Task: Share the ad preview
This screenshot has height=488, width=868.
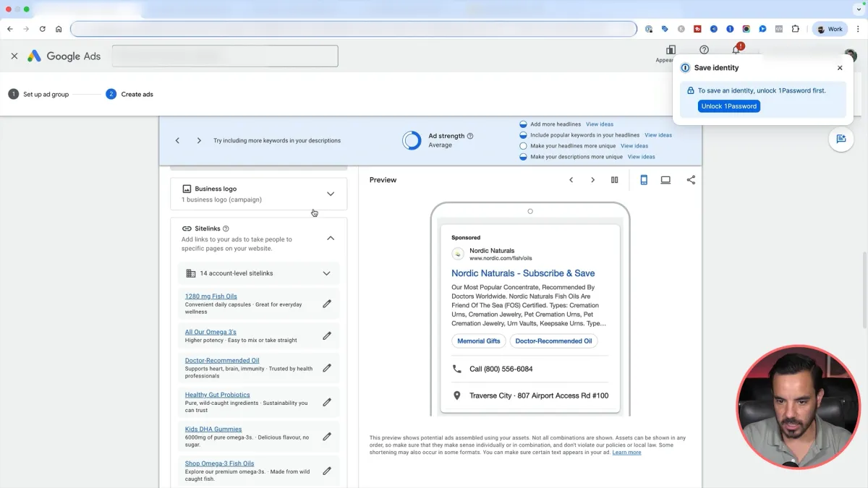Action: pyautogui.click(x=691, y=180)
